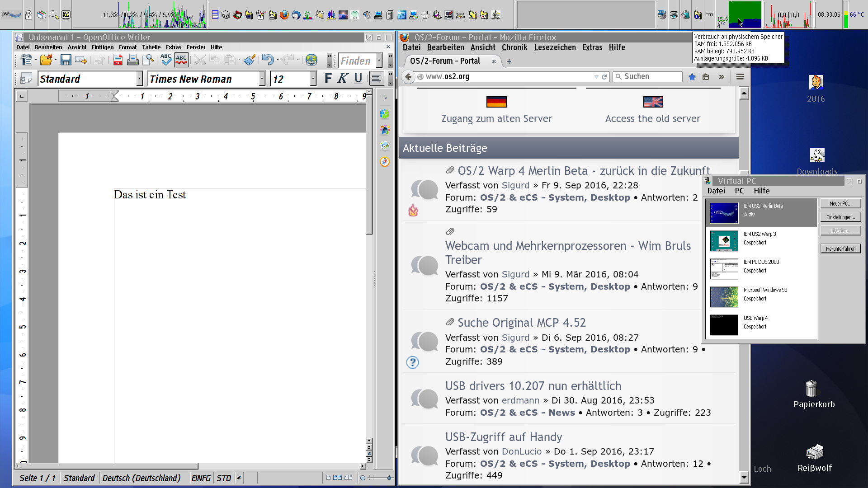Click the Neuer PC... button

coord(840,204)
